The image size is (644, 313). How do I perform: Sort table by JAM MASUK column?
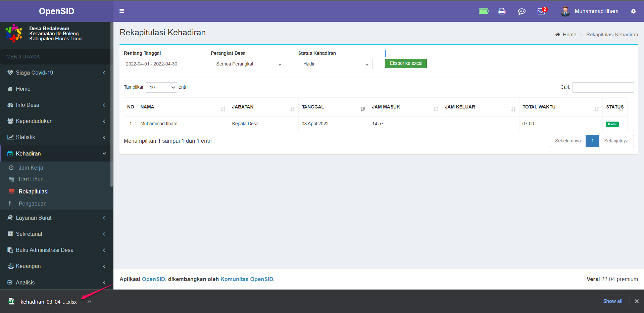pos(405,107)
